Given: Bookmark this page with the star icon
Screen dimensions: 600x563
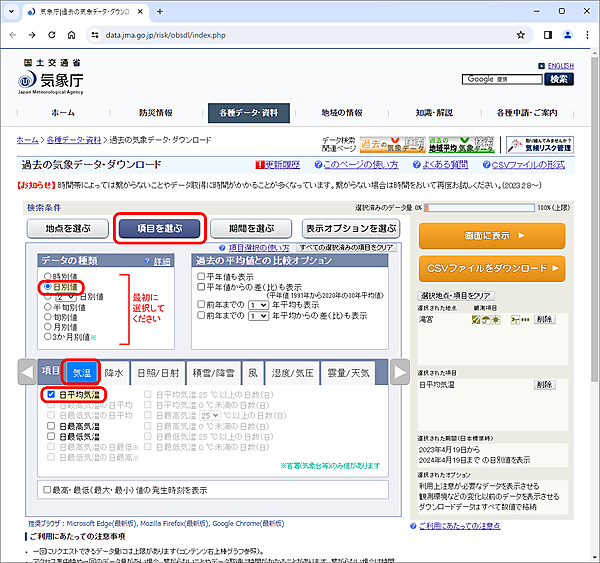Looking at the screenshot, I should point(520,35).
